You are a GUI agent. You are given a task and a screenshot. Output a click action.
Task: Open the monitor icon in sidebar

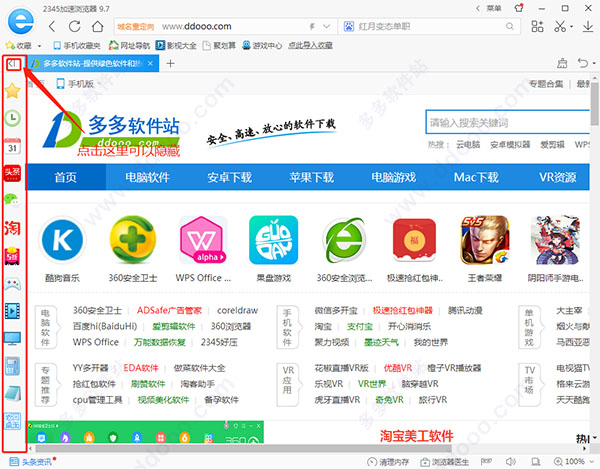tap(12, 339)
